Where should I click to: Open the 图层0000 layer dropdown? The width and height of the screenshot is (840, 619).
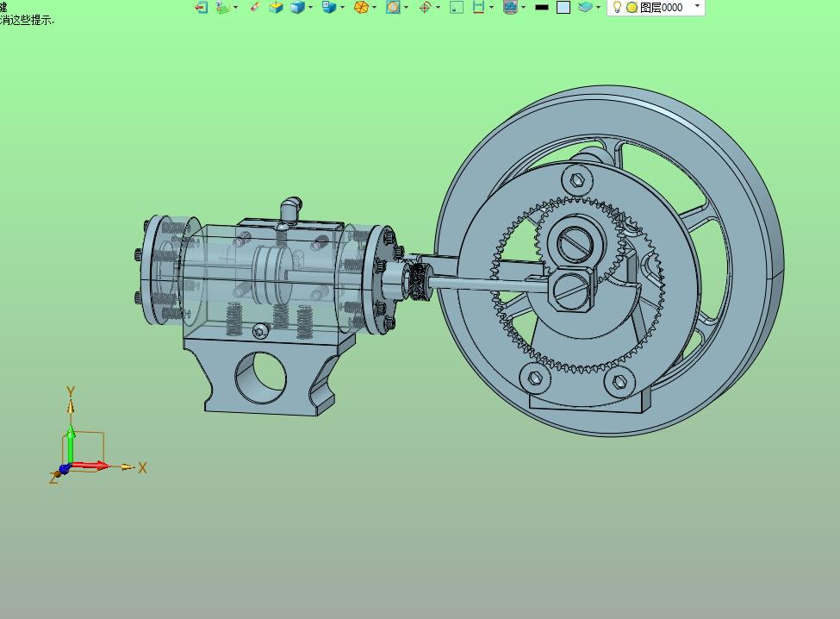[697, 6]
